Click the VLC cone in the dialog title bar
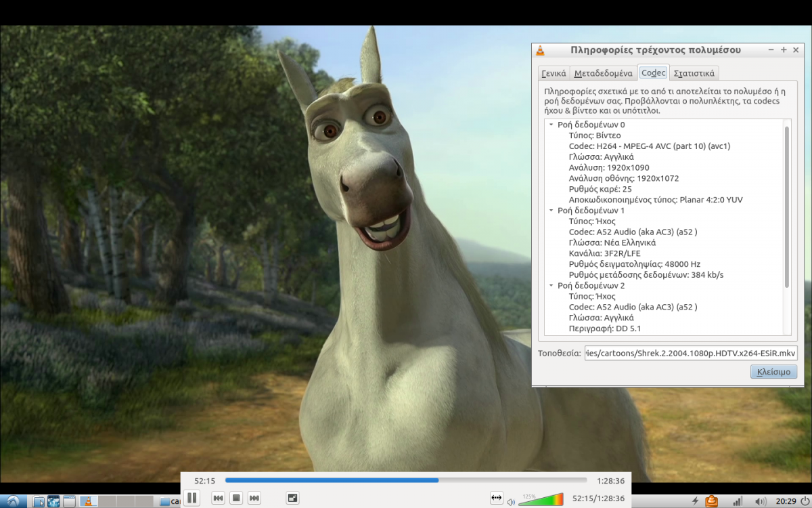 (x=540, y=50)
